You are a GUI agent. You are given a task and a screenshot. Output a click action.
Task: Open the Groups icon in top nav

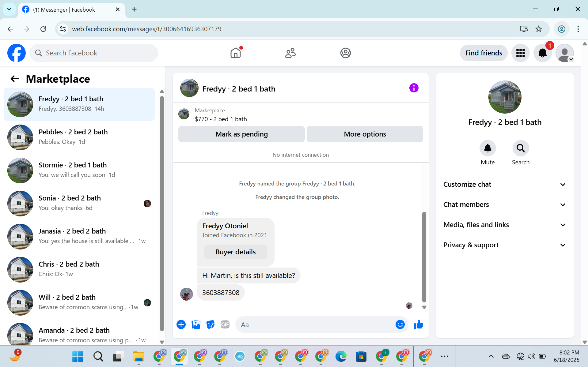(x=345, y=53)
